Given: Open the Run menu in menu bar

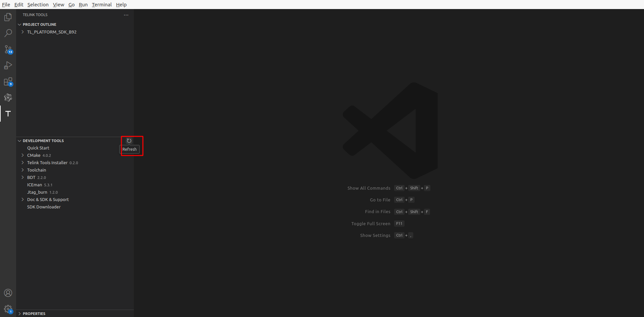Looking at the screenshot, I should 83,4.
